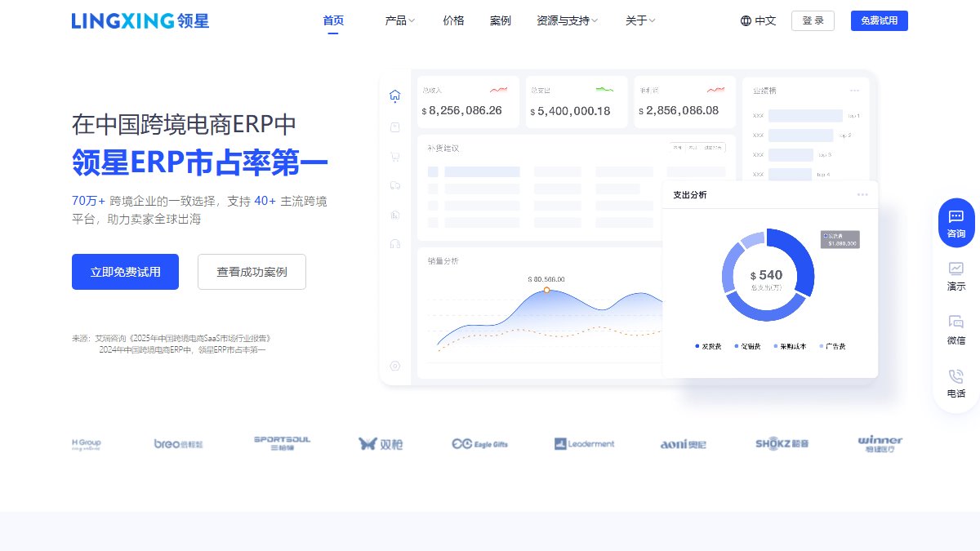Click the SPORTSOUL brand logo
Image resolution: width=980 pixels, height=551 pixels.
pos(282,443)
